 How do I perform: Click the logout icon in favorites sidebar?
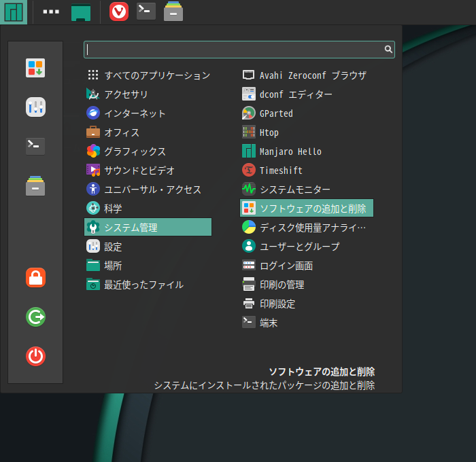[x=35, y=317]
